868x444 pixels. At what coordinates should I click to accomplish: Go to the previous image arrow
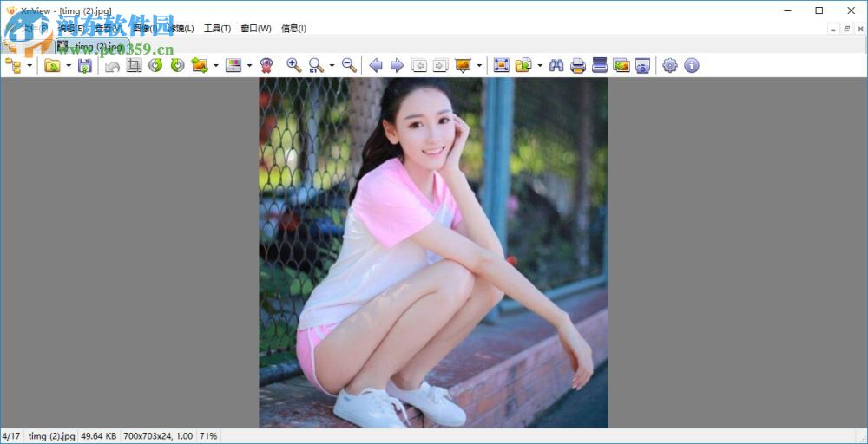click(376, 66)
